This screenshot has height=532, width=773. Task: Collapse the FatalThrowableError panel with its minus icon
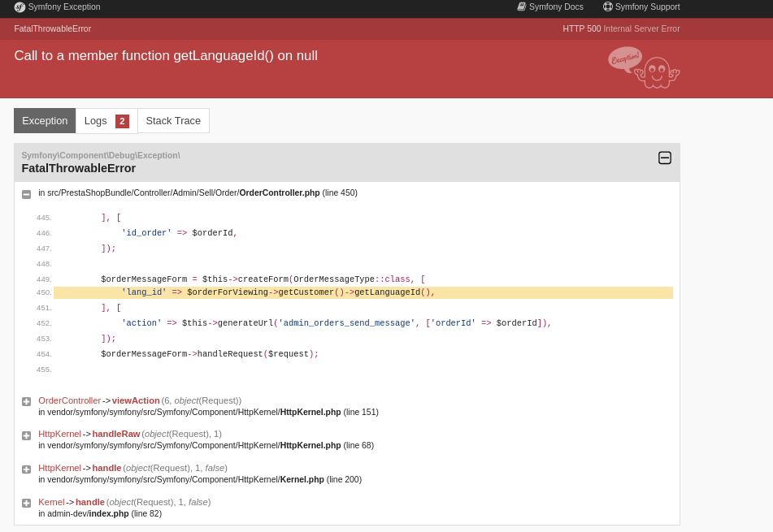[665, 158]
